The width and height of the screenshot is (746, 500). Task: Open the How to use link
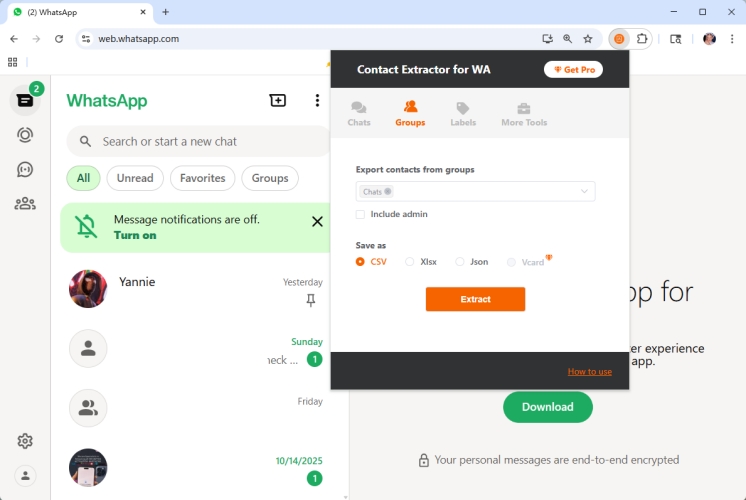click(x=589, y=372)
